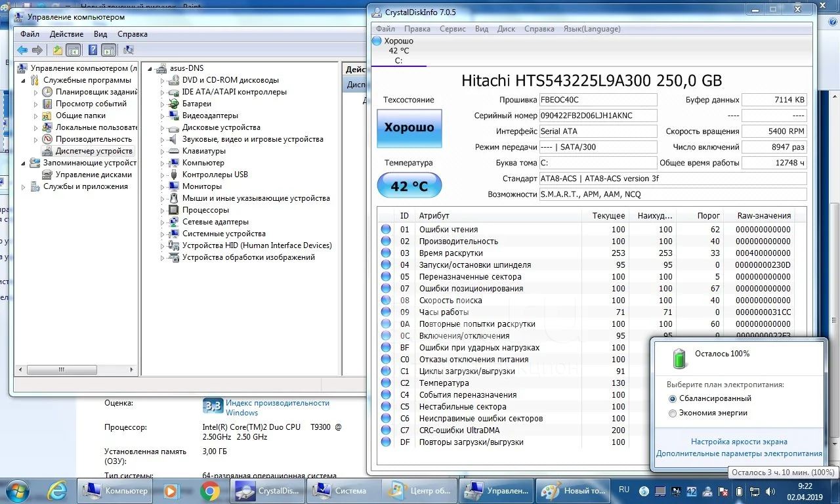
Task: Expand the Просмотр событий node
Action: 36,104
